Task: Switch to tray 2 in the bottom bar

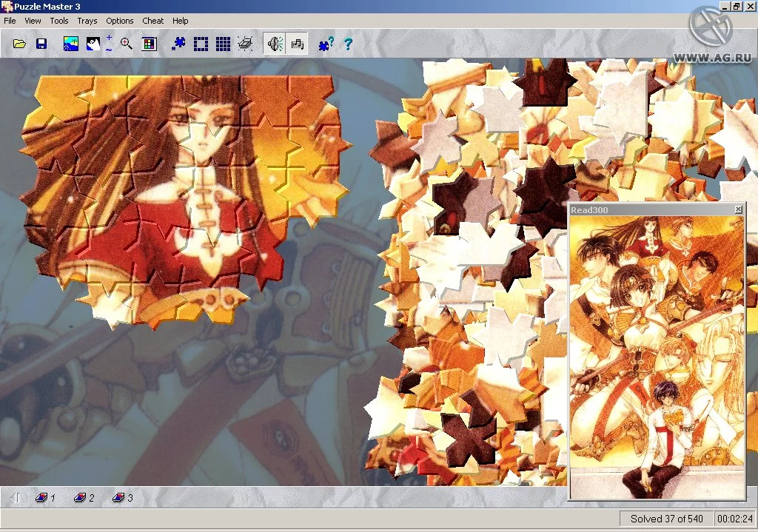Action: (x=84, y=498)
